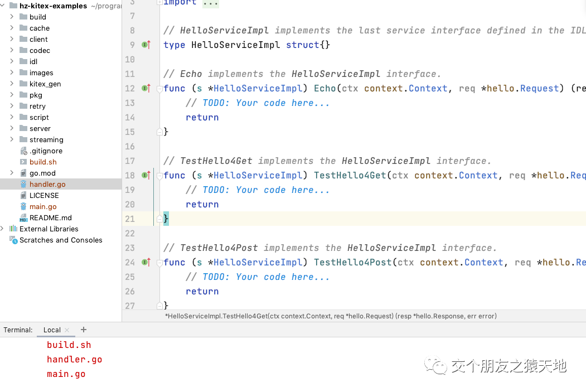Image resolution: width=586 pixels, height=392 pixels.
Task: Expand the go.mod node
Action: (12, 173)
